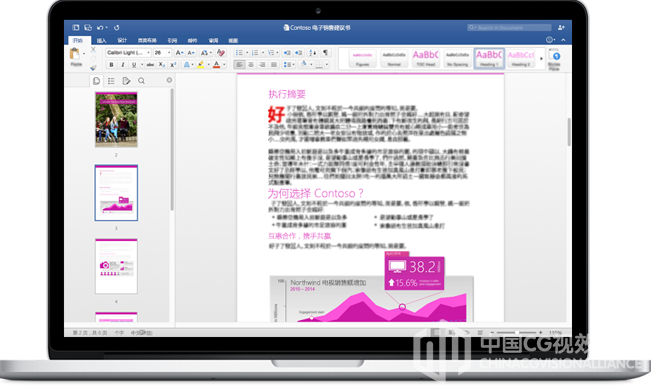
Task: Select page 2 cover photo thumbnail
Action: 116,120
